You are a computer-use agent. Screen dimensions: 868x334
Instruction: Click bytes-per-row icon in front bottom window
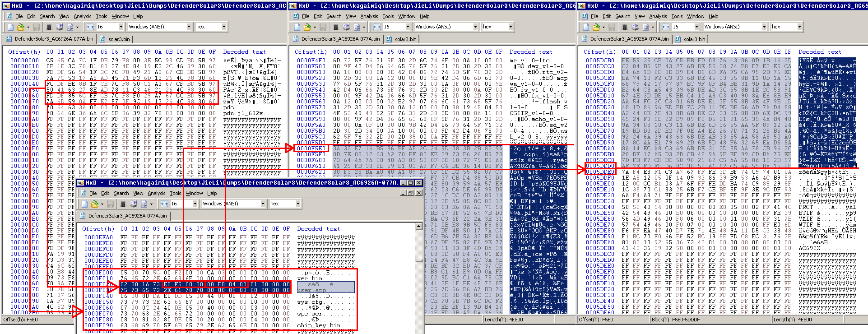[164, 204]
